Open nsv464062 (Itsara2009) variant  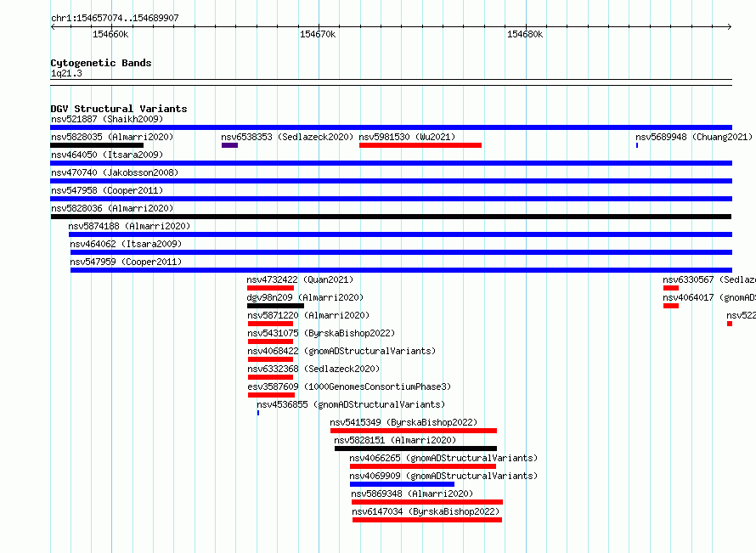(126, 244)
